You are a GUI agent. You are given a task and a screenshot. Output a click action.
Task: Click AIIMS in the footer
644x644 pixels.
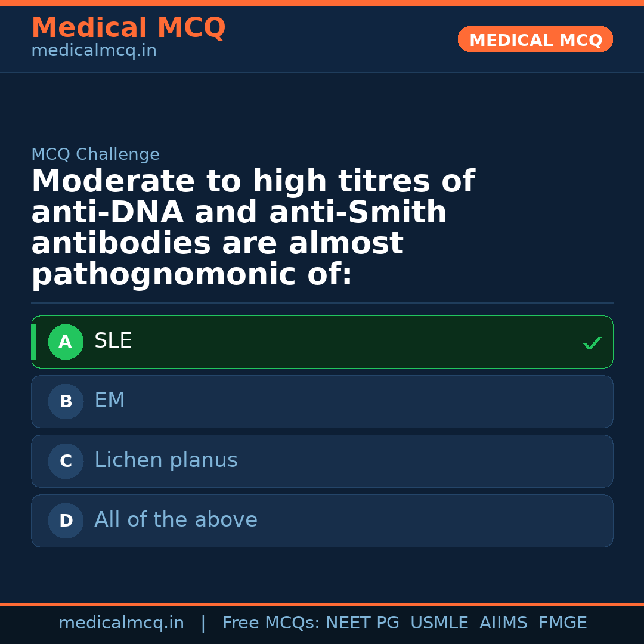pos(503,623)
